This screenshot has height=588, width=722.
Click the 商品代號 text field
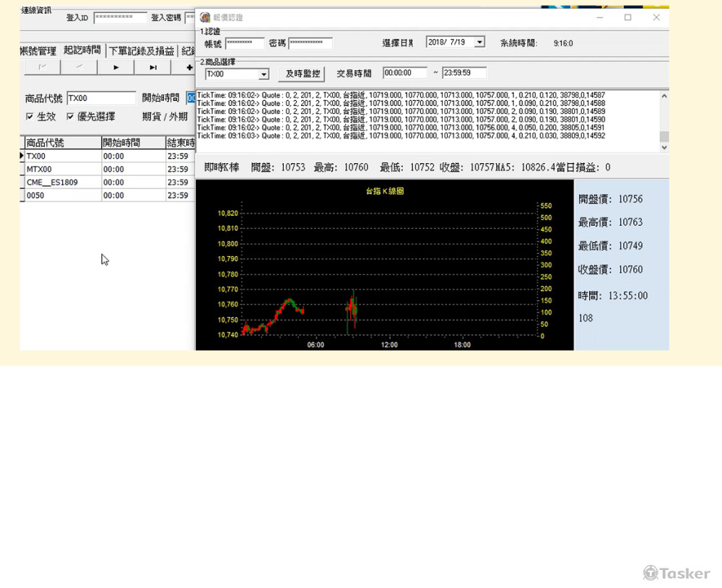pos(101,98)
